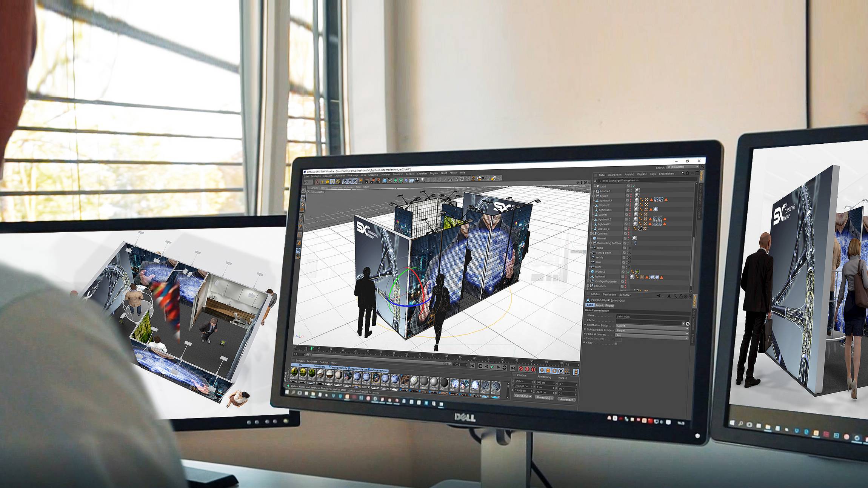Add a Cube primitive object

[x=385, y=181]
